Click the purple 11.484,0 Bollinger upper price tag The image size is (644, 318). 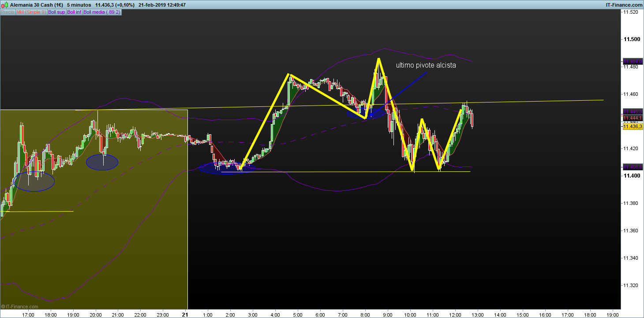click(633, 62)
